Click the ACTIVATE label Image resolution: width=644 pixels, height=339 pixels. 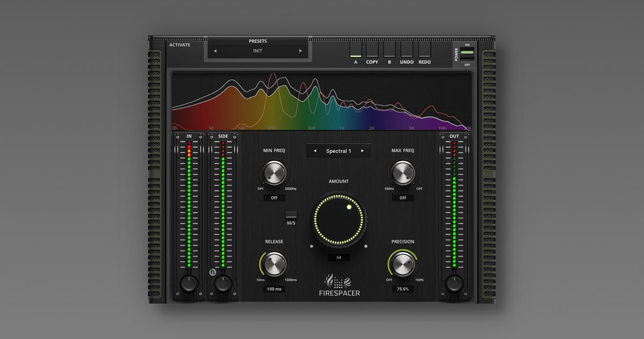[x=180, y=45]
